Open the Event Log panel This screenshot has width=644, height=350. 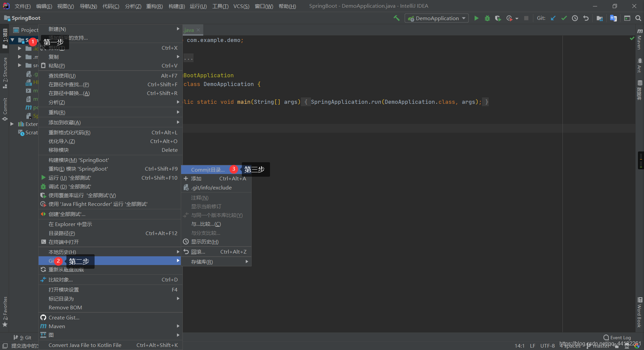click(x=617, y=338)
